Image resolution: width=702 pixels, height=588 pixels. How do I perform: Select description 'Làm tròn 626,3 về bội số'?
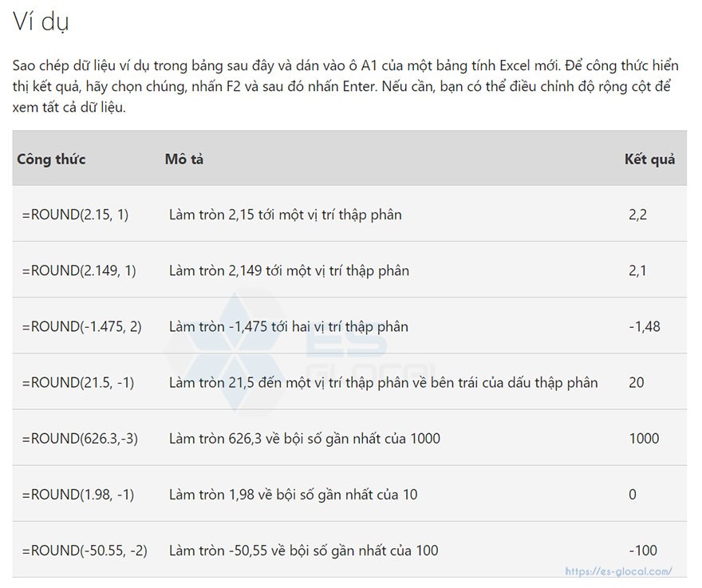coord(305,439)
